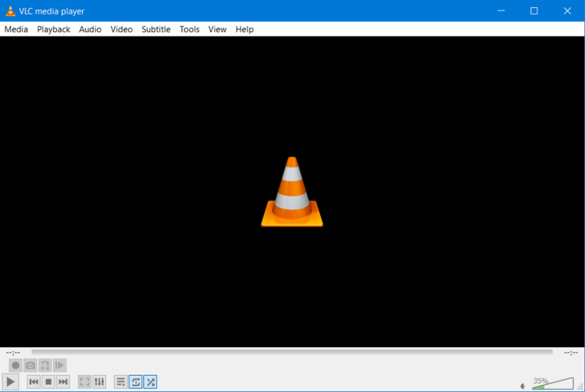
Task: Take a snapshot with camera icon
Action: click(x=30, y=365)
